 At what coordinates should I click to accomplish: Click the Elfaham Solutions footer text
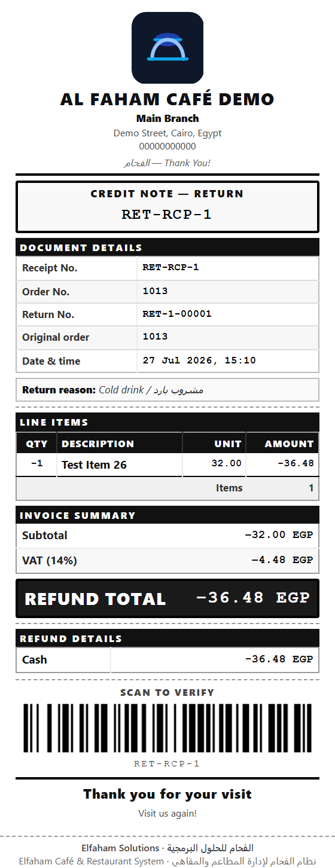120,848
